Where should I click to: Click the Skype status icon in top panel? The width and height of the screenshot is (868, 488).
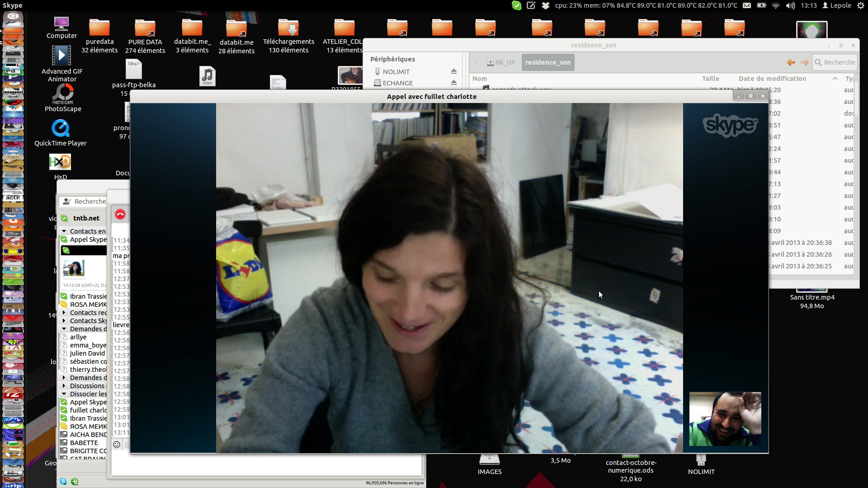click(516, 5)
